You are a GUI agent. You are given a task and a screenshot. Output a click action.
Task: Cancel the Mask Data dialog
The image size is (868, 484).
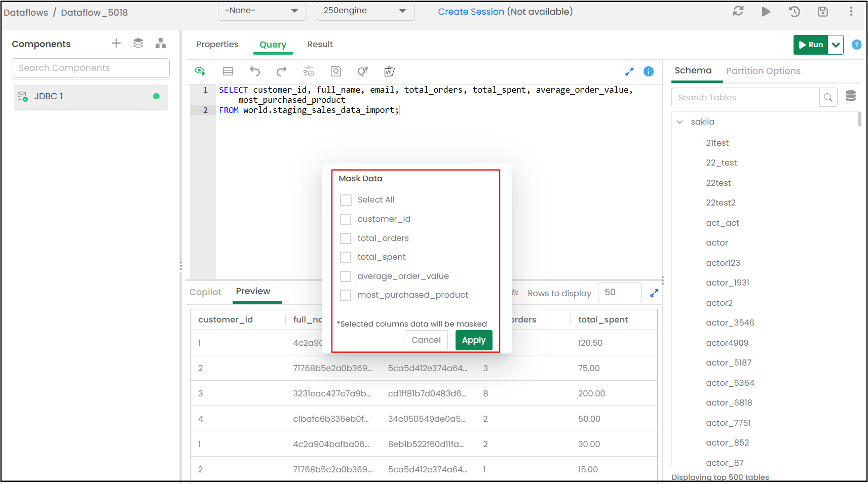pos(426,340)
